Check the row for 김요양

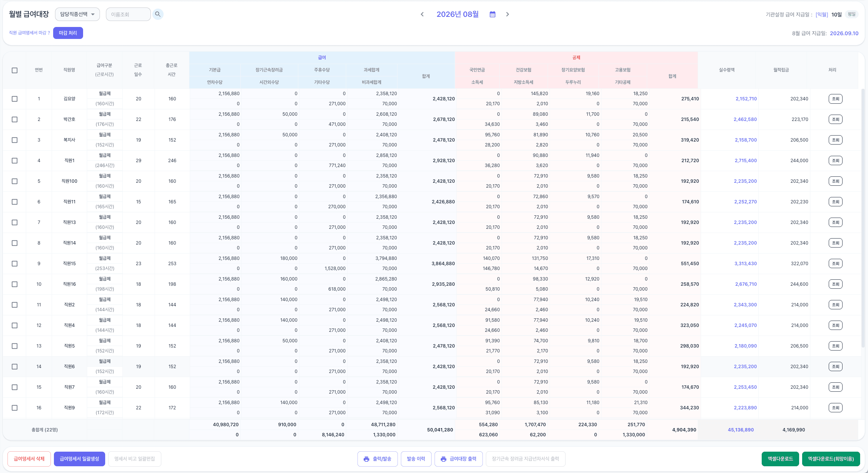coord(15,99)
